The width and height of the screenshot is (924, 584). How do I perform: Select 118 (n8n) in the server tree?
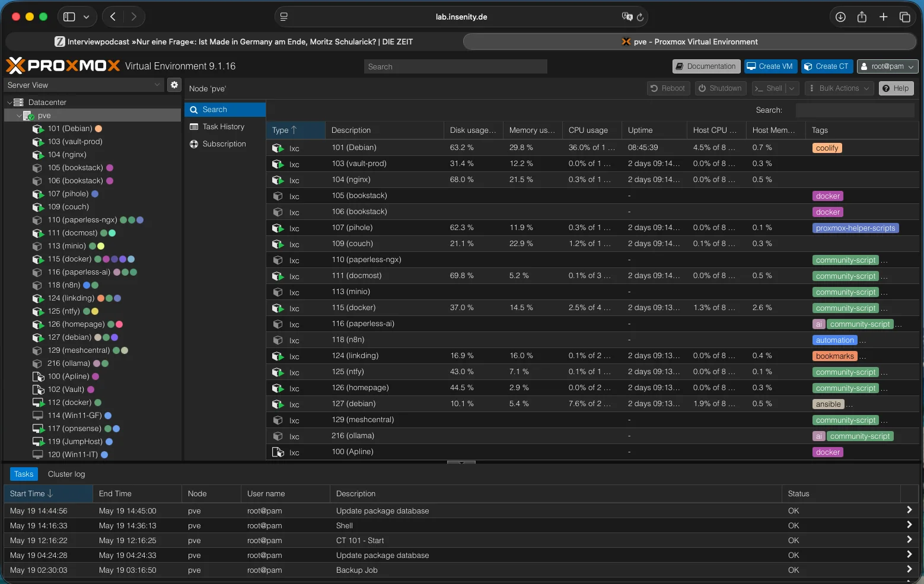click(63, 285)
